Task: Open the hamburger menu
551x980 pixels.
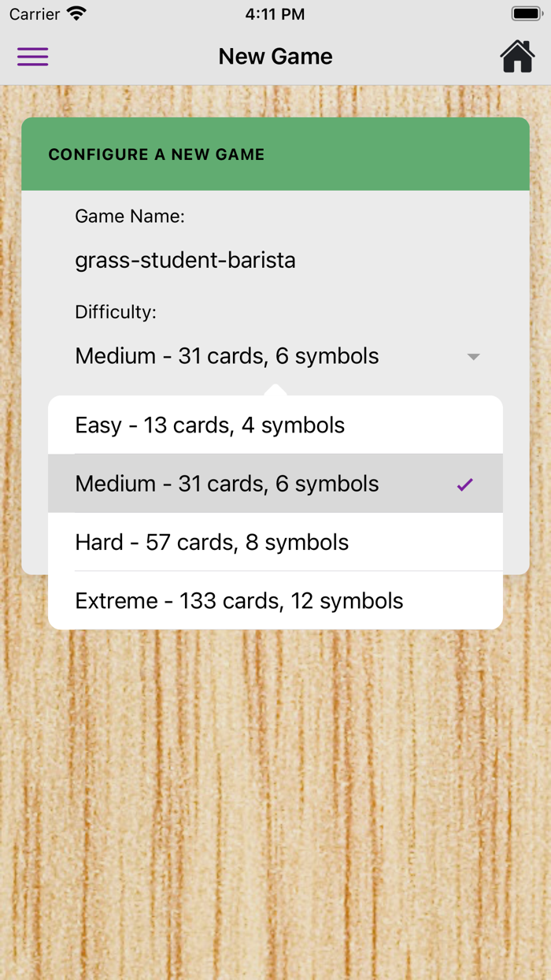Action: tap(33, 57)
